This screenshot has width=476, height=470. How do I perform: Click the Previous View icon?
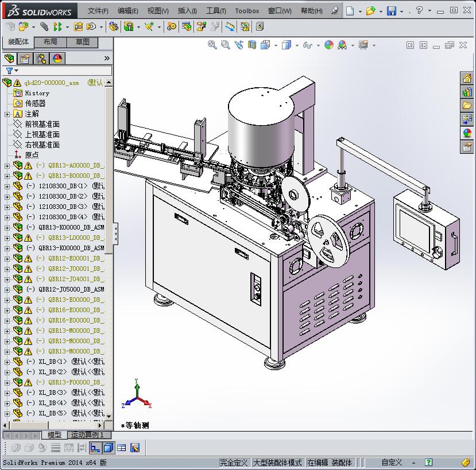[239, 45]
